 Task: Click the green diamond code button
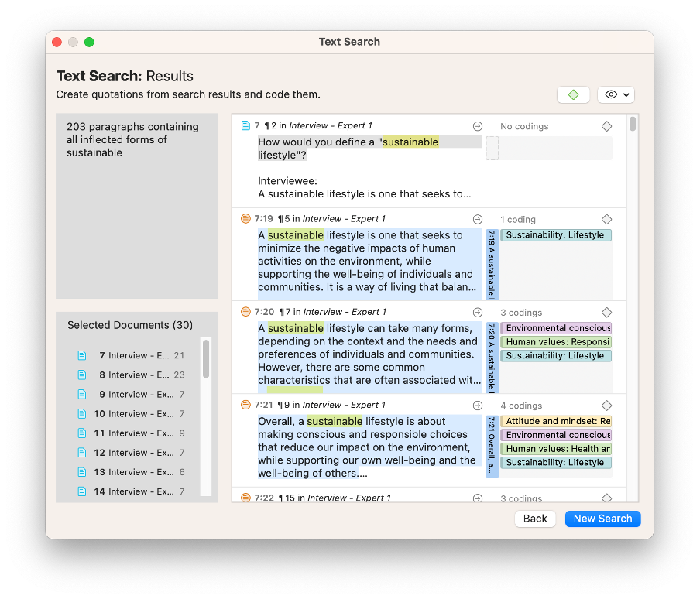573,94
